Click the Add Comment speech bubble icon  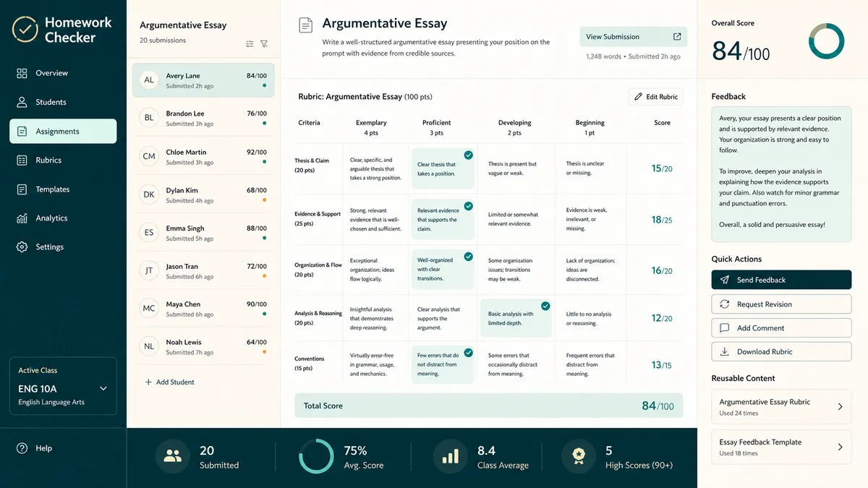click(725, 328)
